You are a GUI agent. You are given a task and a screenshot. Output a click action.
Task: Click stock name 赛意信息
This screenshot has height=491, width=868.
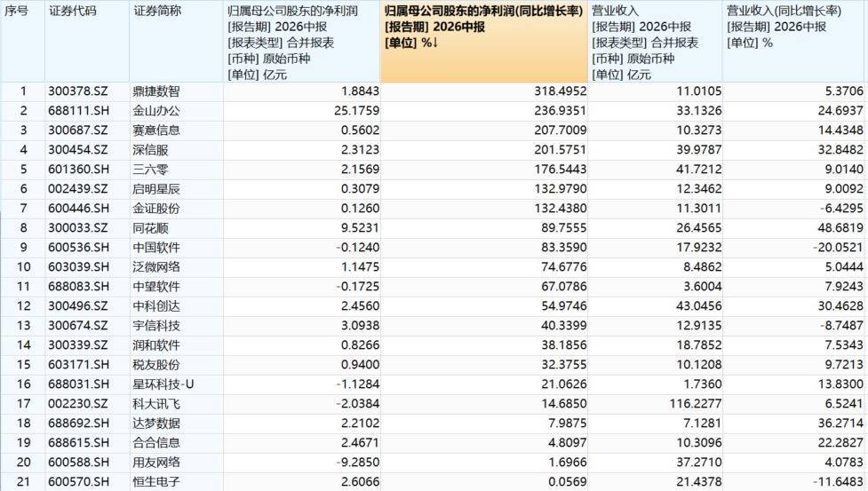tap(156, 131)
